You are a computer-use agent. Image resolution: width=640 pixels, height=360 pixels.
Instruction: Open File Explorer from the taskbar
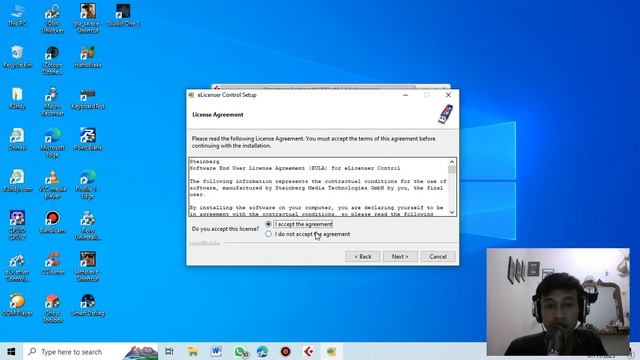193,351
